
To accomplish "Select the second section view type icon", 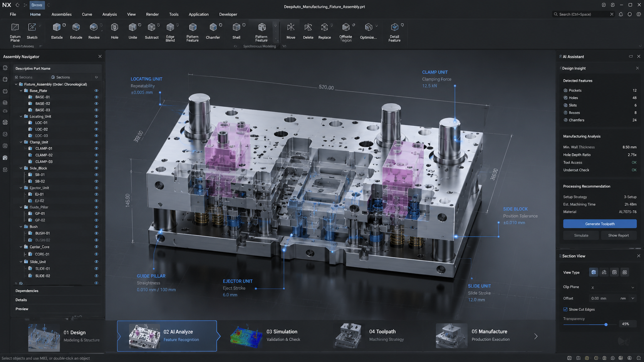I will 604,272.
